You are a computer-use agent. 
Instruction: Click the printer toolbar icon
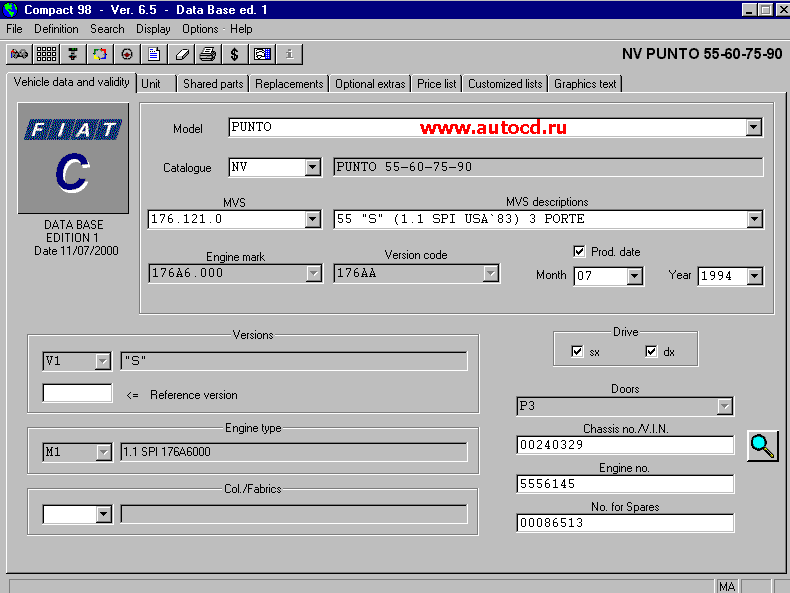208,54
